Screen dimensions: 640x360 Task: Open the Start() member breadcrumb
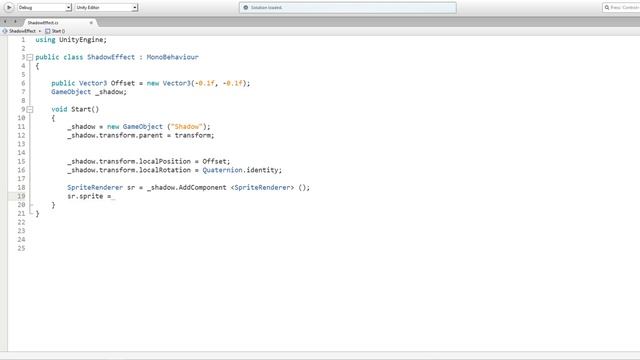pyautogui.click(x=58, y=31)
